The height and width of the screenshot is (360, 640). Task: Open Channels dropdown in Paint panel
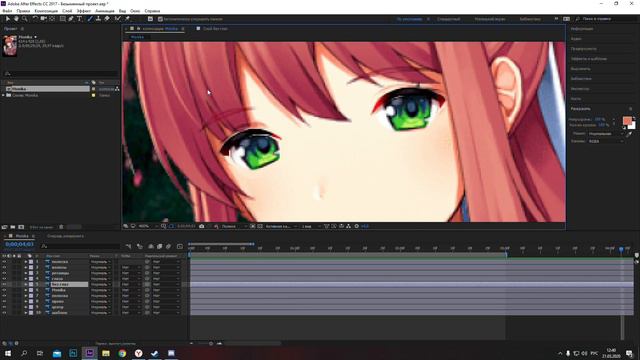606,141
